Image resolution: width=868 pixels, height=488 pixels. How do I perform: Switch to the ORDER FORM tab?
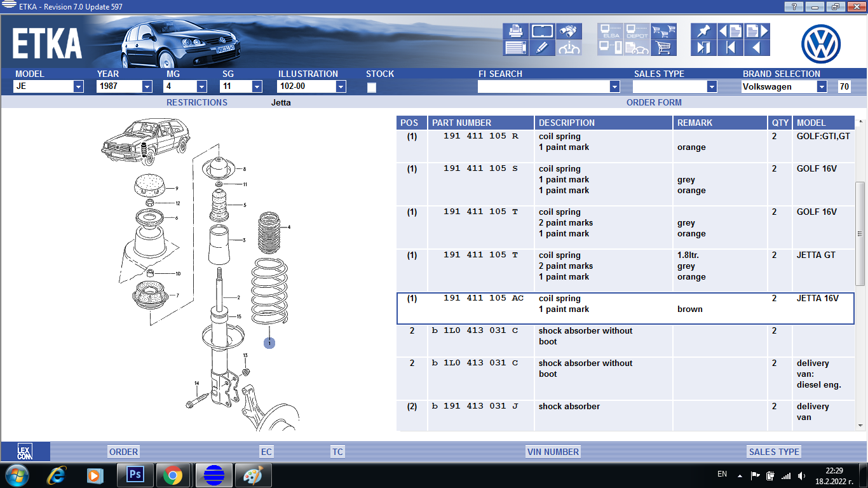click(x=654, y=102)
